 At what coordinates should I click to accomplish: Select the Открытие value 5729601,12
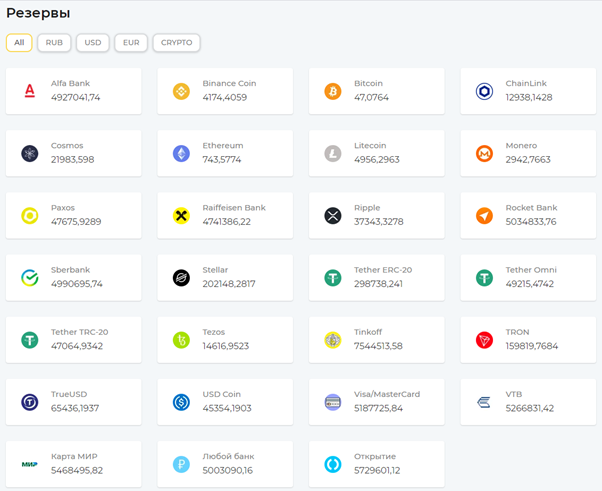[x=377, y=471]
